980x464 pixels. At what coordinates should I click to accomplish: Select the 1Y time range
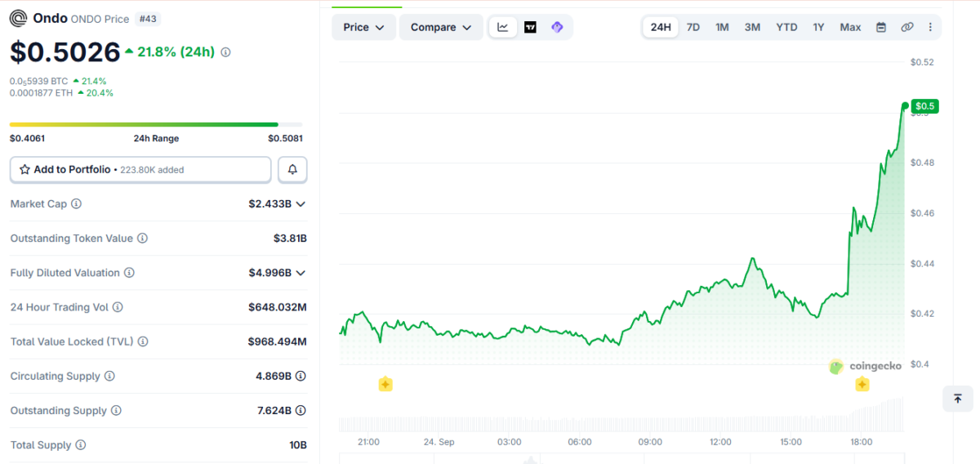(818, 27)
